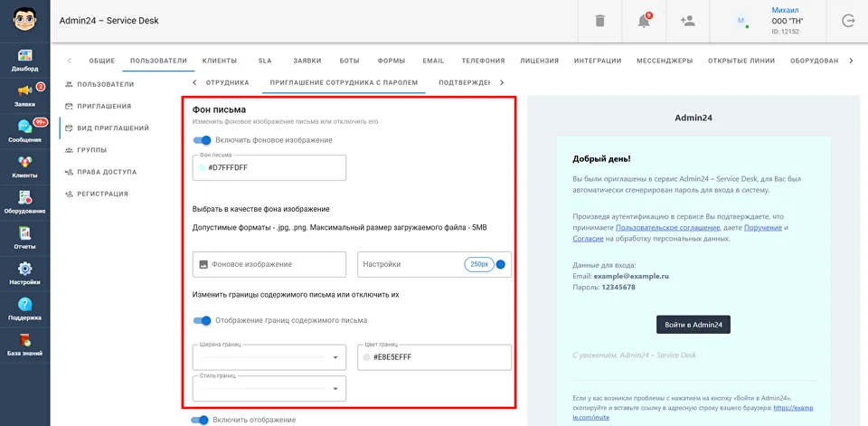The image size is (868, 426).
Task: Click the user avatar M in header
Action: pos(741,21)
